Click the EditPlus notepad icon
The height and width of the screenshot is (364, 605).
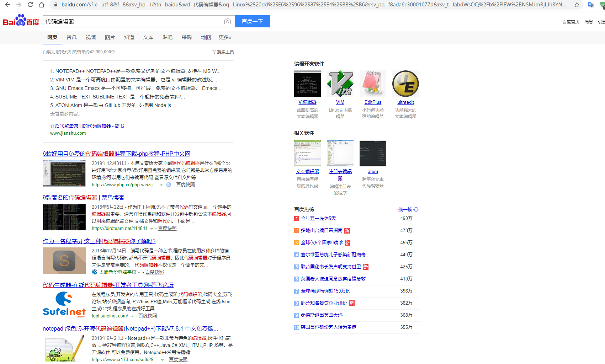[x=373, y=84]
